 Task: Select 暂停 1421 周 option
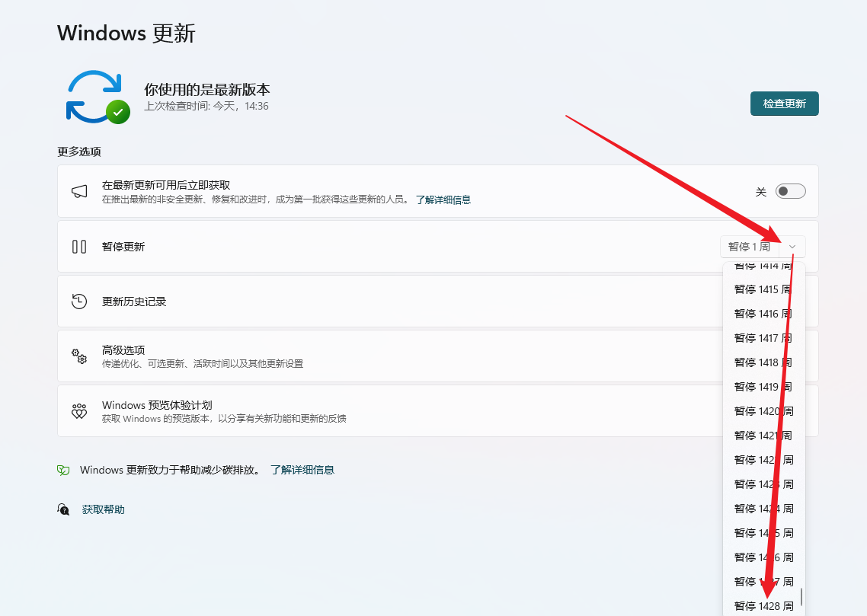[763, 436]
